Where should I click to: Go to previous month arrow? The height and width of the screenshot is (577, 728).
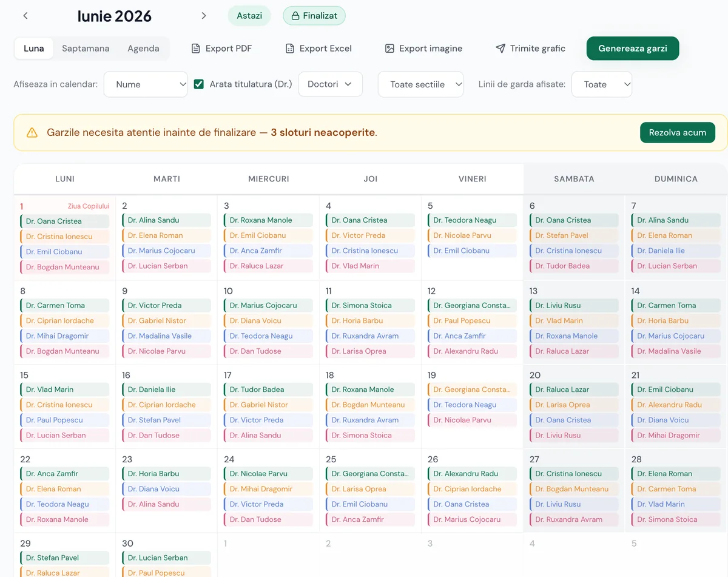25,16
